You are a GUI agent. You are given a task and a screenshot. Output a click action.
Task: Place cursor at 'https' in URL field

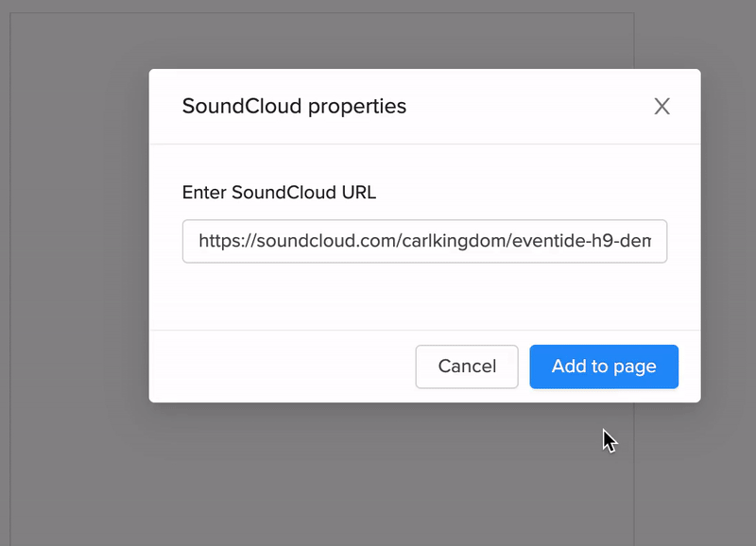[x=218, y=242]
